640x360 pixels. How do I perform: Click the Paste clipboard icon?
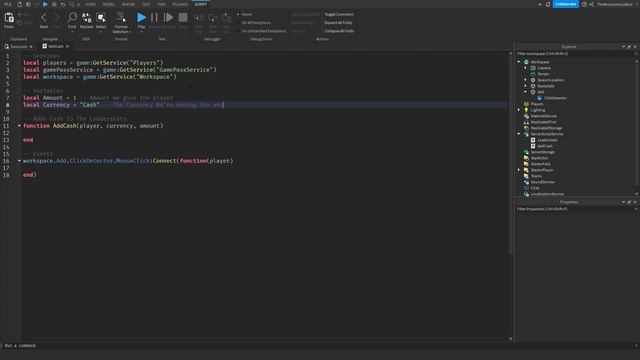tap(9, 18)
